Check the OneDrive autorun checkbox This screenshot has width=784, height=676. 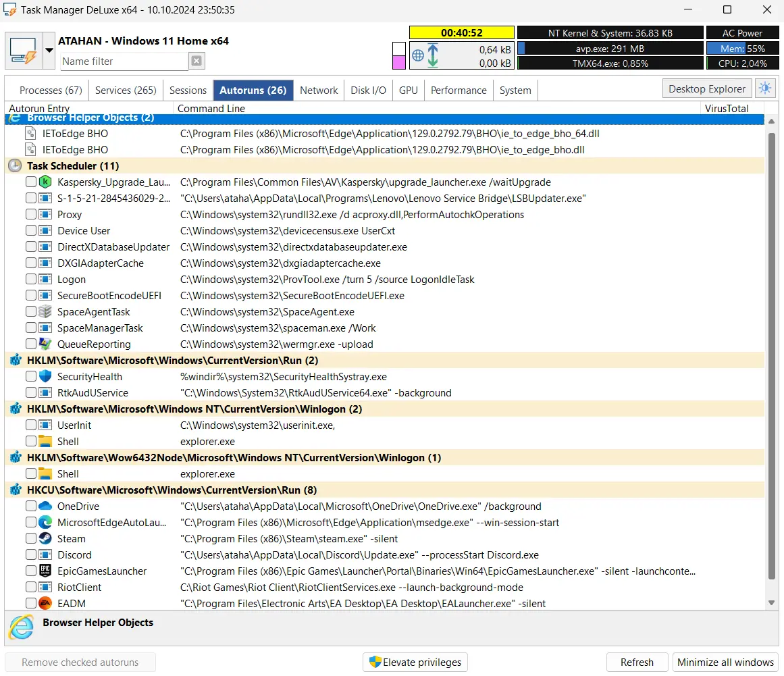click(31, 506)
